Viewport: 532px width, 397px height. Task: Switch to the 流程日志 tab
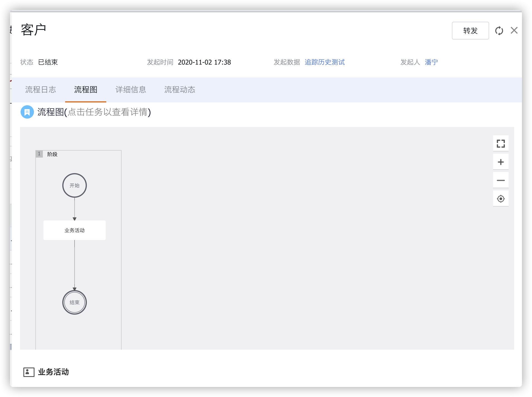point(41,90)
